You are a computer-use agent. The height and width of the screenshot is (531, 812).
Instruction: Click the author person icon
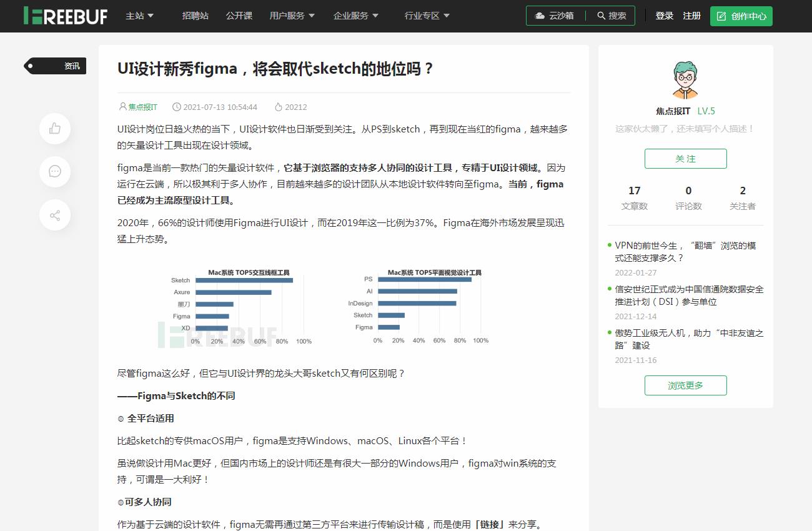coord(122,107)
